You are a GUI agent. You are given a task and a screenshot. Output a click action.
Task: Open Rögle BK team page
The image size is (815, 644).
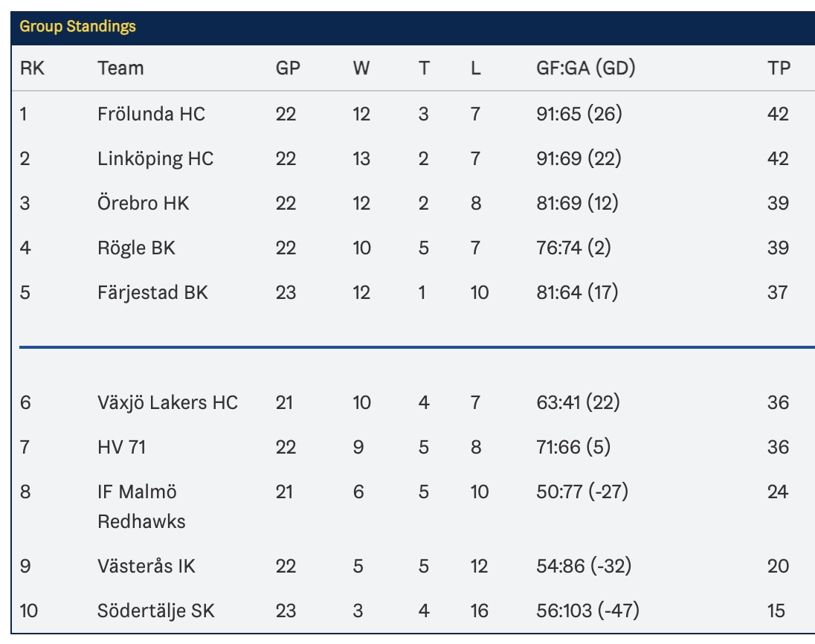(x=137, y=248)
